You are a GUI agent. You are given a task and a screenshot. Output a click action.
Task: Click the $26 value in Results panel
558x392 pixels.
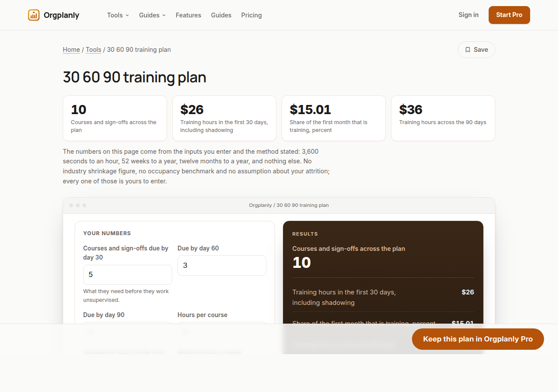point(468,292)
